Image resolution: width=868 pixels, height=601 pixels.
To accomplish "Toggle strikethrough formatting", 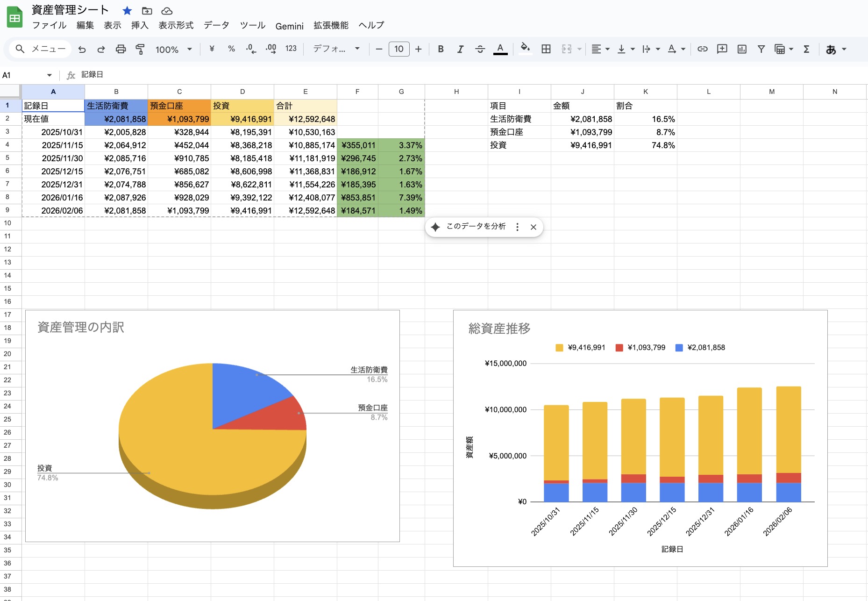I will (x=480, y=49).
